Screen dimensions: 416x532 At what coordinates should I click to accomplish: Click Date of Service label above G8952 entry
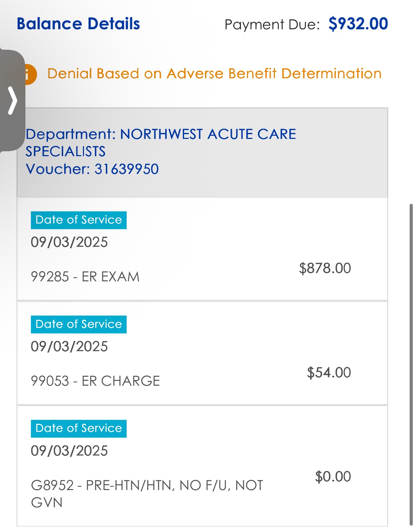(79, 428)
